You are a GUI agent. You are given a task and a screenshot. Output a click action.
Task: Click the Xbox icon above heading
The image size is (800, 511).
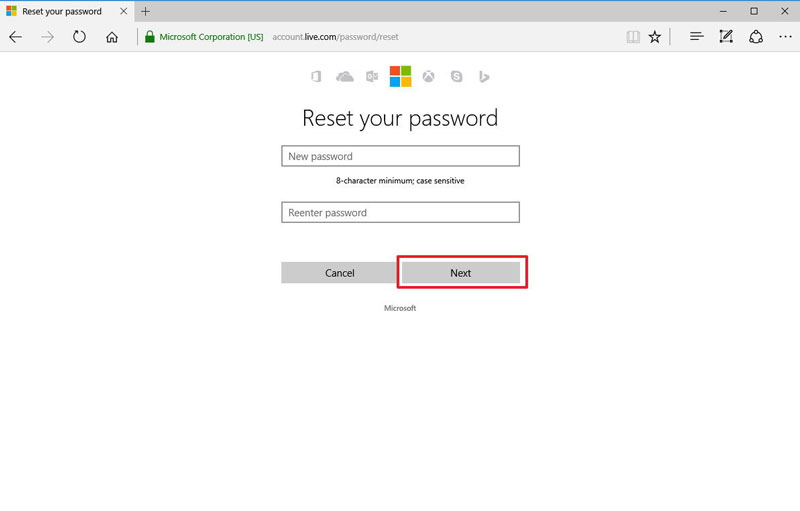point(428,77)
